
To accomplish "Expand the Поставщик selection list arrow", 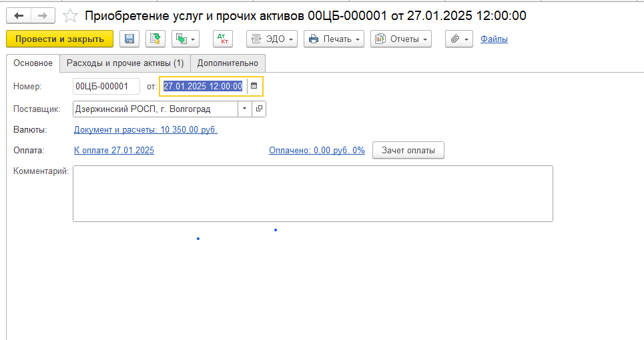I will [x=244, y=109].
